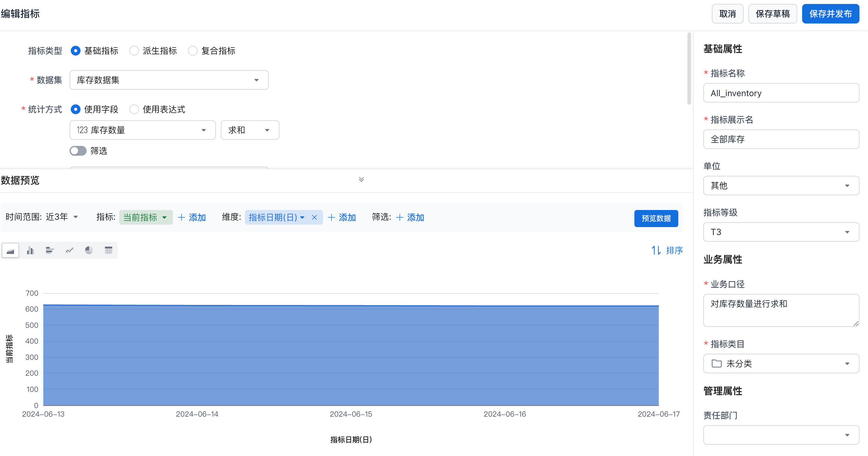
Task: Switch to table view icon
Action: tap(109, 250)
